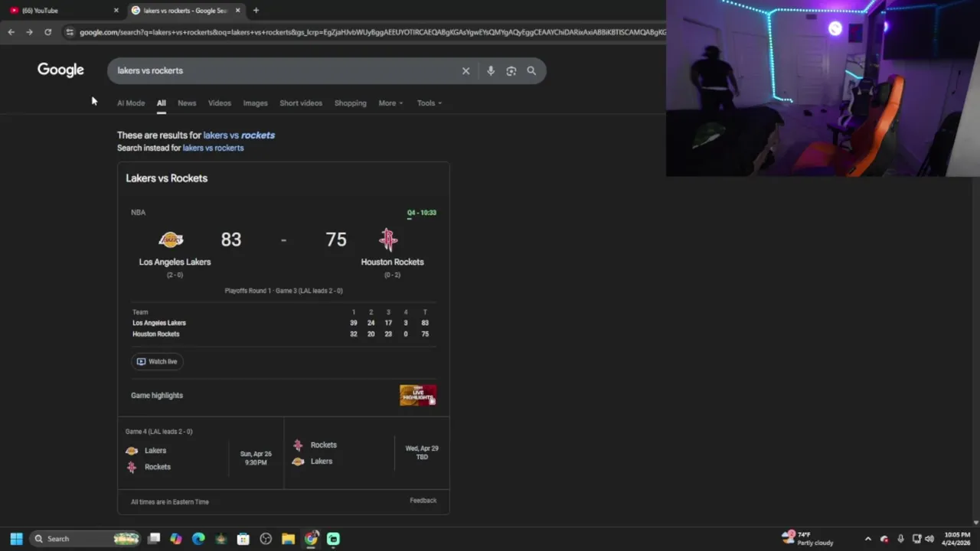Open the corrected 'lakers vs rockets' results link
The image size is (980, 551).
tap(239, 135)
